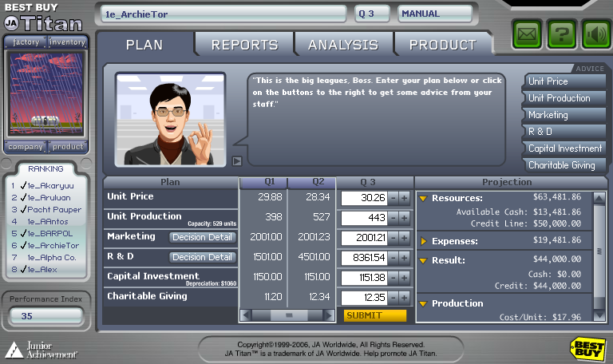The height and width of the screenshot is (364, 613).
Task: Get advice on Unit Production
Action: (x=565, y=98)
